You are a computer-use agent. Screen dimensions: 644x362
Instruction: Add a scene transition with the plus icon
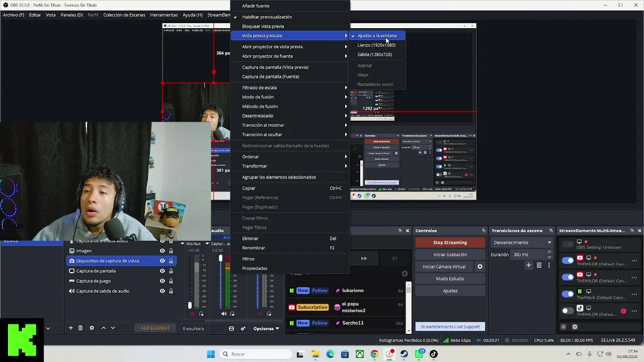coord(528,265)
